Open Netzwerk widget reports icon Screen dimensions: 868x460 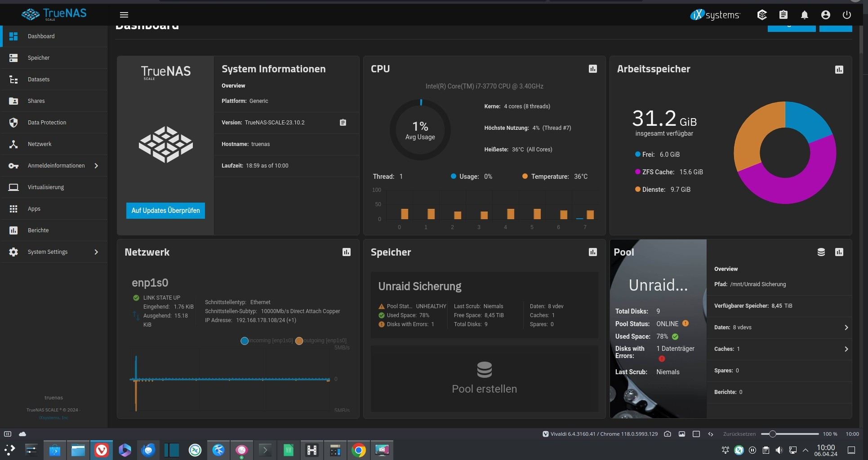point(347,252)
